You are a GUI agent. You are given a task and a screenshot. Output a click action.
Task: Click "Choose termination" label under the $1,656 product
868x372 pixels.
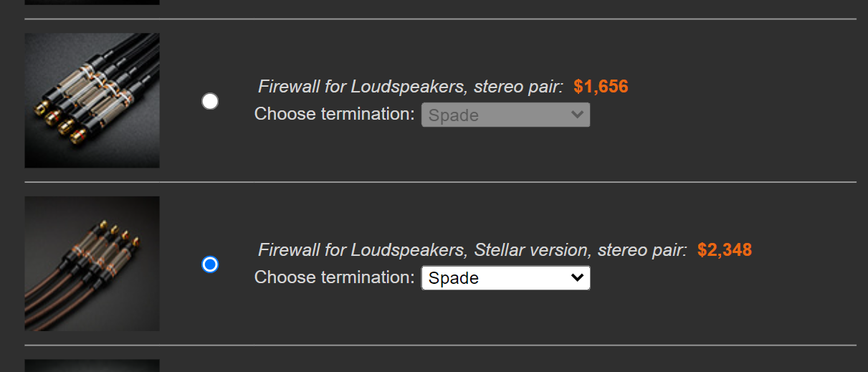[335, 114]
